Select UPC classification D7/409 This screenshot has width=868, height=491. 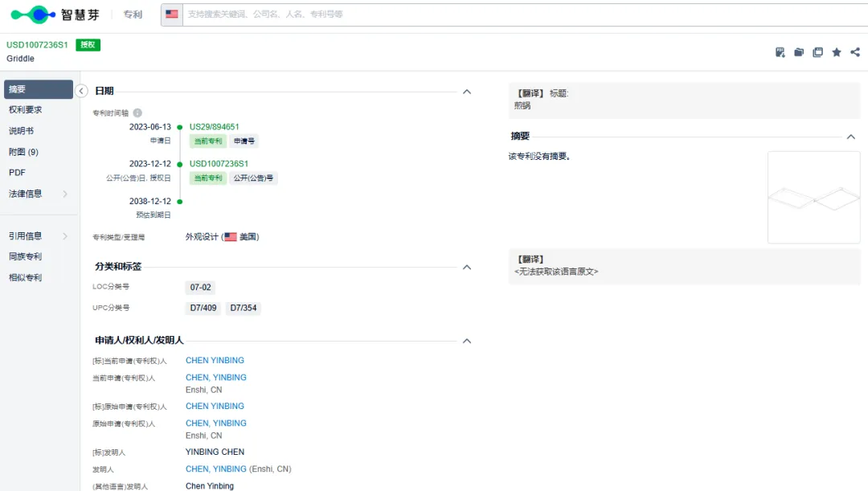coord(203,308)
